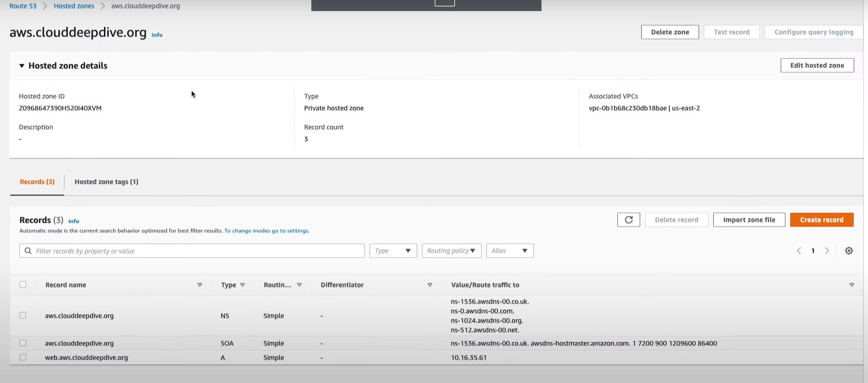Select all records header checkbox
The image size is (868, 383).
[23, 285]
